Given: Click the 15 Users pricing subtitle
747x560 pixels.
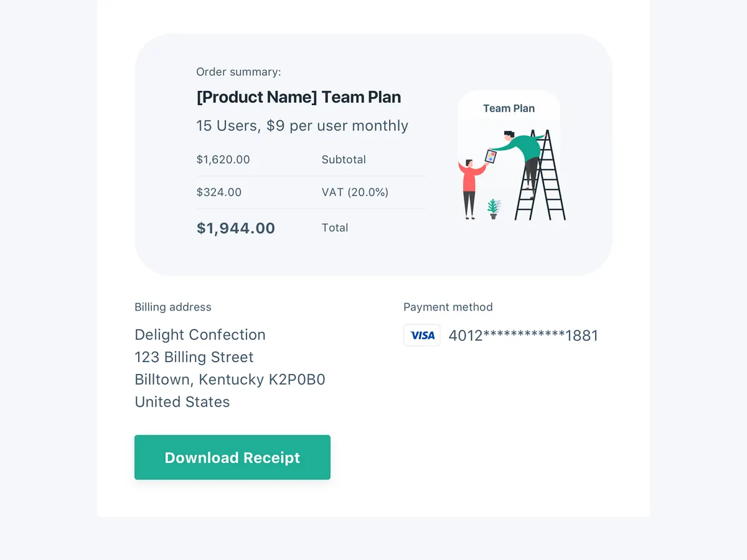Looking at the screenshot, I should (302, 126).
